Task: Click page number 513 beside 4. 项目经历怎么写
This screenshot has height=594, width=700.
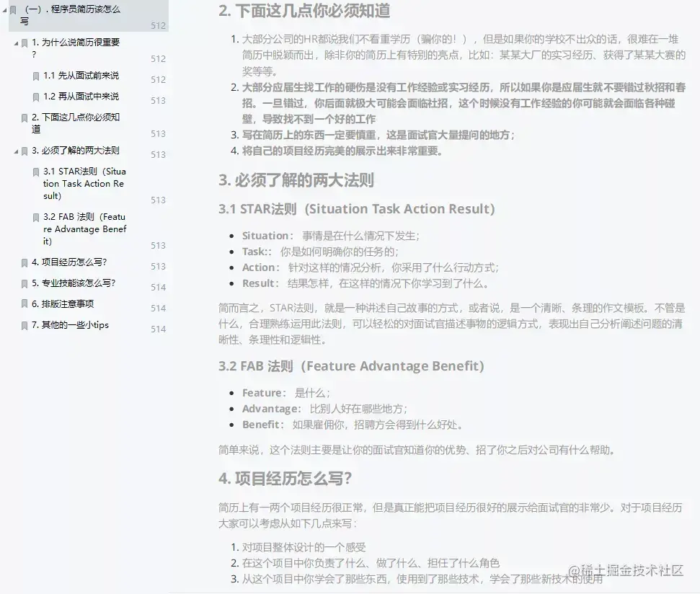Action: click(158, 267)
